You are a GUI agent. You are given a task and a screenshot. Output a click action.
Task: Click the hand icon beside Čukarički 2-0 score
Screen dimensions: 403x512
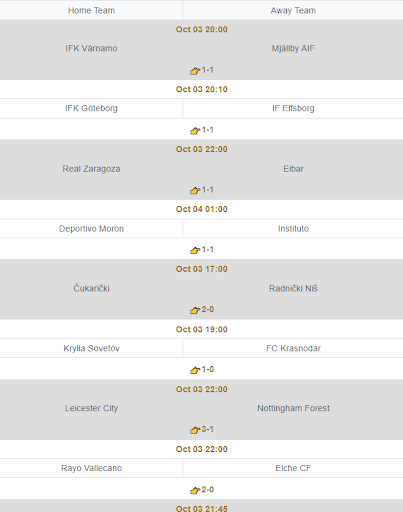pyautogui.click(x=195, y=310)
